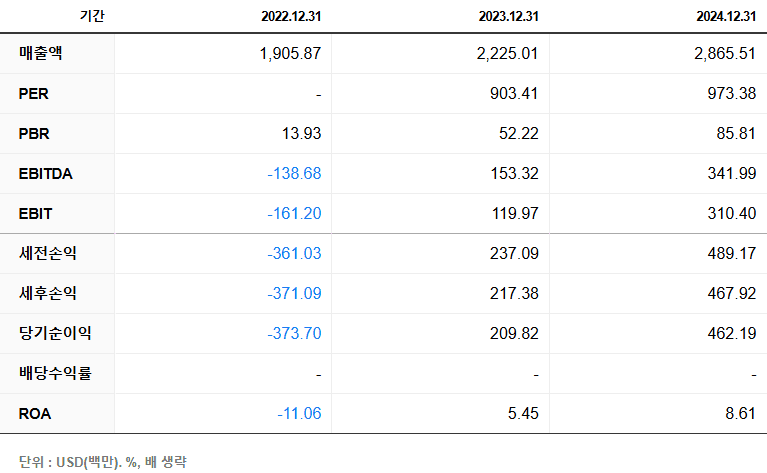Click after-tax value -371.09

(294, 294)
